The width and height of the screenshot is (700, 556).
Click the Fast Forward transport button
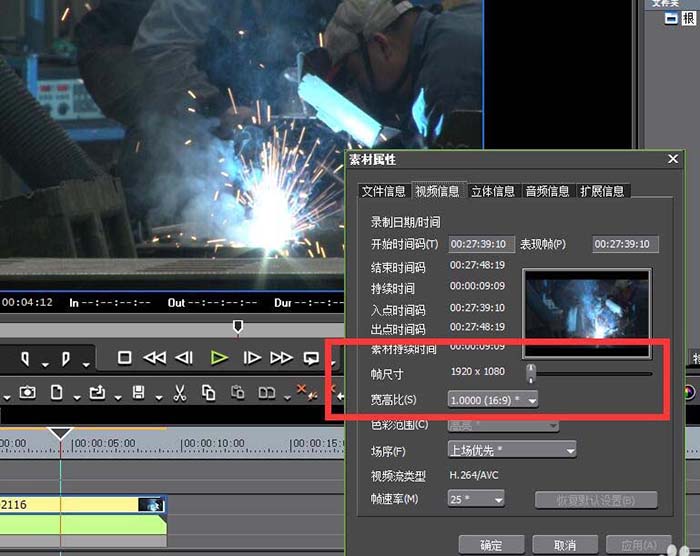(x=282, y=357)
